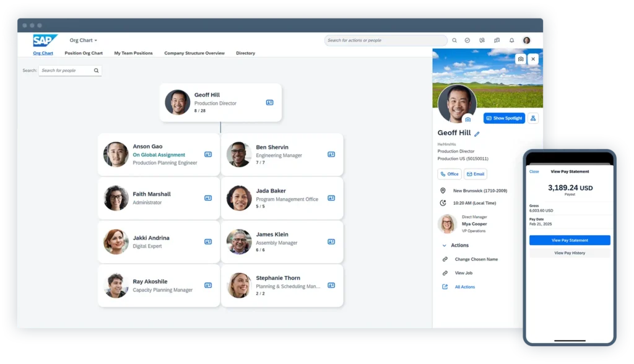Open the to-do checkmark icon in the header
Screen dimensions: 634x364
tap(467, 40)
